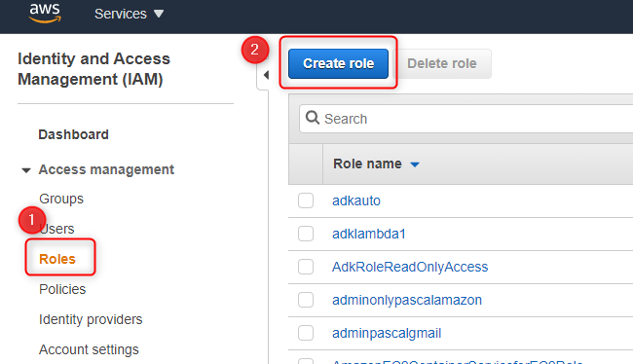This screenshot has width=633, height=364.
Task: Go to Groups in the sidebar
Action: click(x=61, y=199)
